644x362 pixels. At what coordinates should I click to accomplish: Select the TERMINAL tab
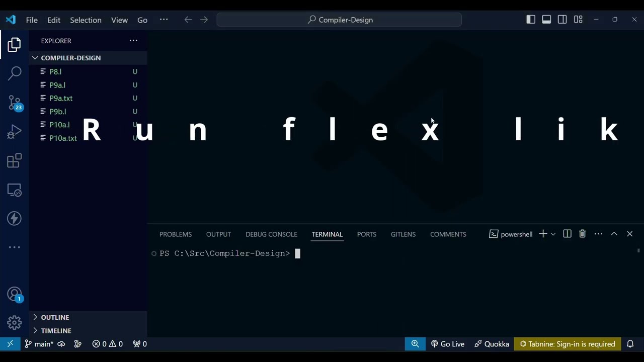pos(327,234)
